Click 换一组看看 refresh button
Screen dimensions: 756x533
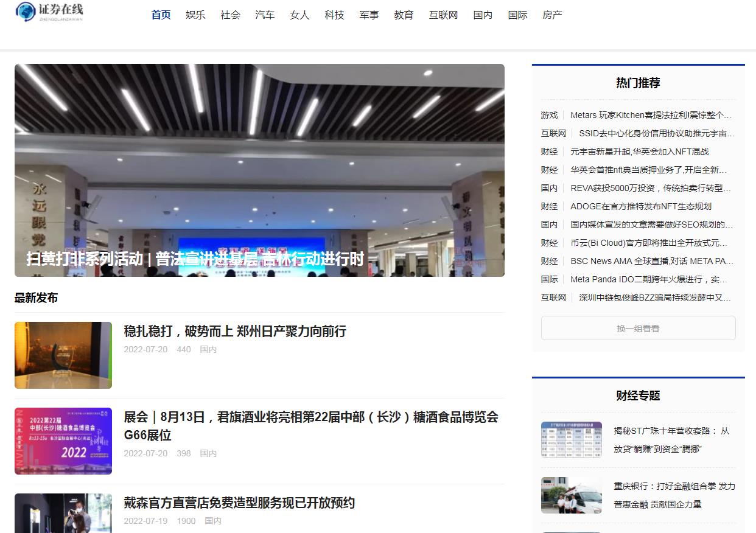638,328
